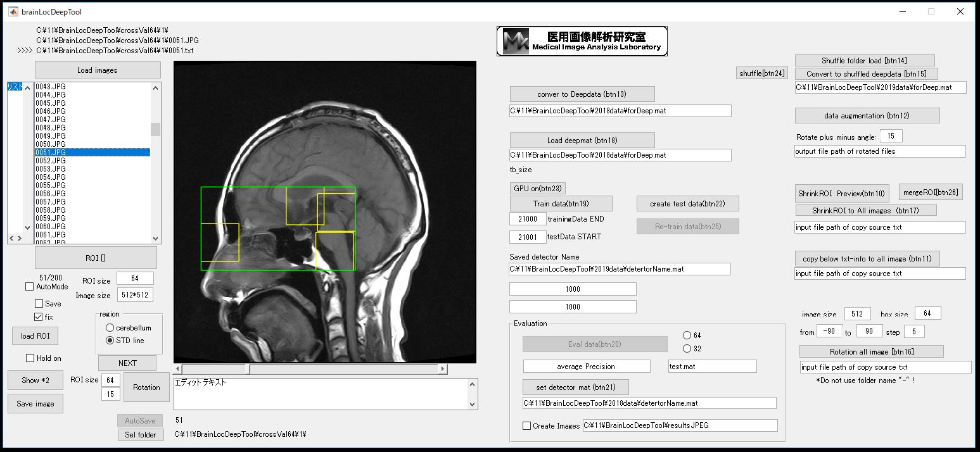Image resolution: width=980 pixels, height=452 pixels.
Task: Click the Sel folder button
Action: tap(141, 435)
